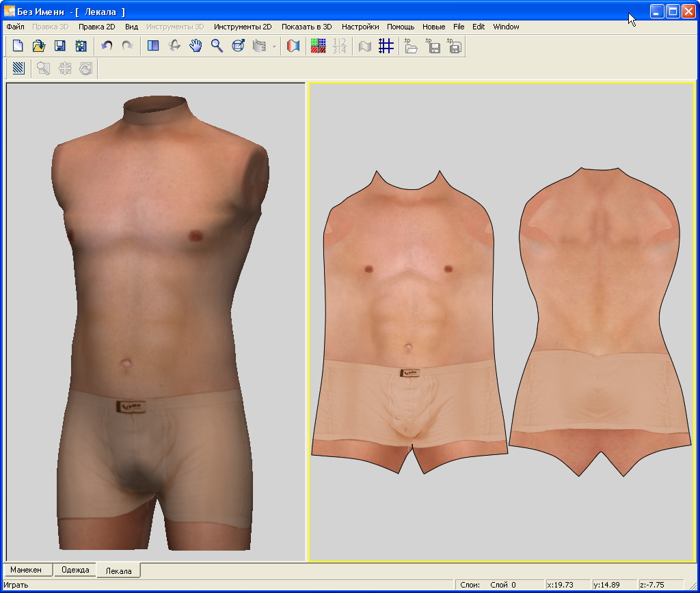Select the Zoom magnifier tool

[x=217, y=46]
